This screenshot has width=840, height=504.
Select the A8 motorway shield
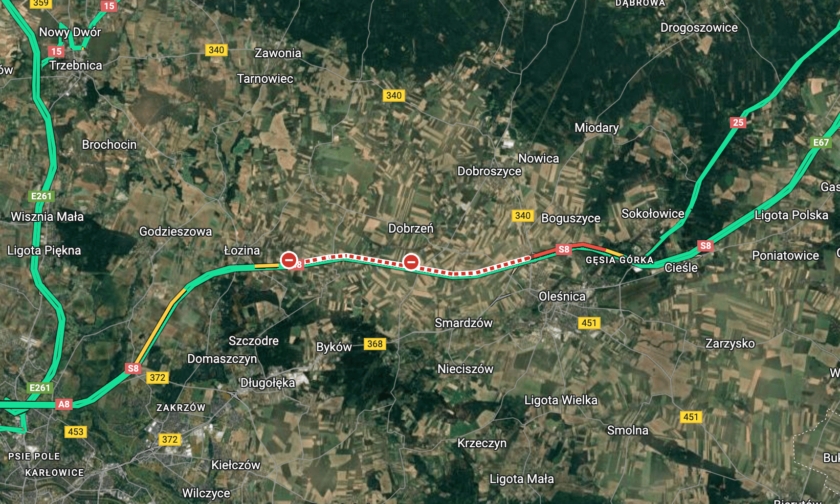pos(64,404)
